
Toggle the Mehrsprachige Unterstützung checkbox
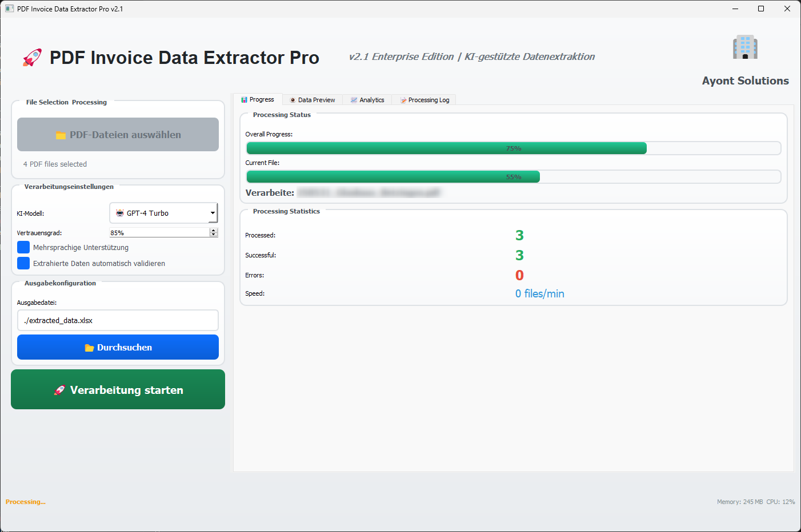pyautogui.click(x=23, y=247)
